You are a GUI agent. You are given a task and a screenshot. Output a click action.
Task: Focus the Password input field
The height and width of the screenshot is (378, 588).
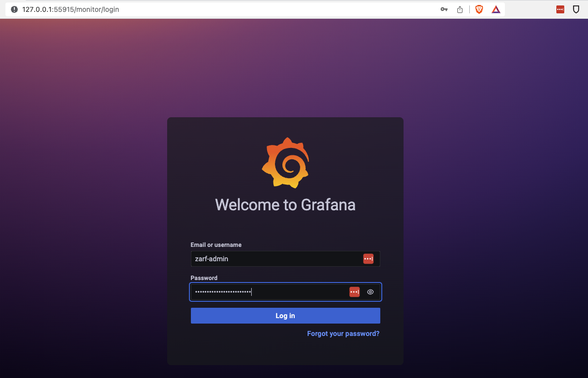(285, 292)
